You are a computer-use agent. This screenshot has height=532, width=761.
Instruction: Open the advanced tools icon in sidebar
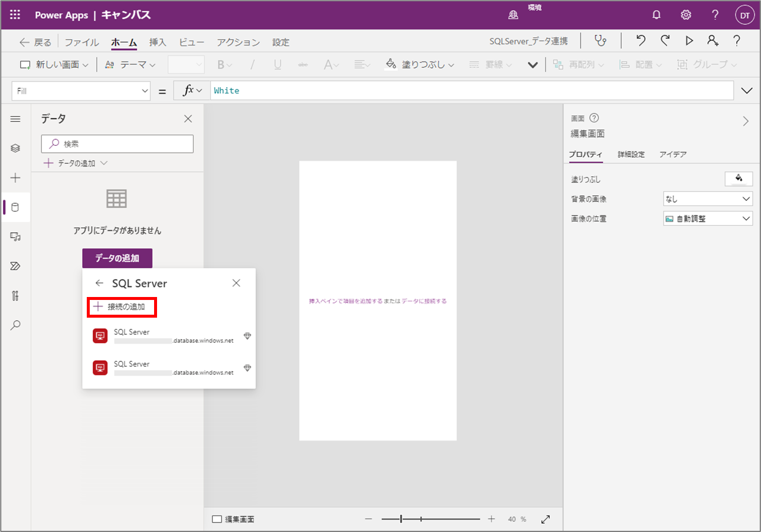point(16,296)
